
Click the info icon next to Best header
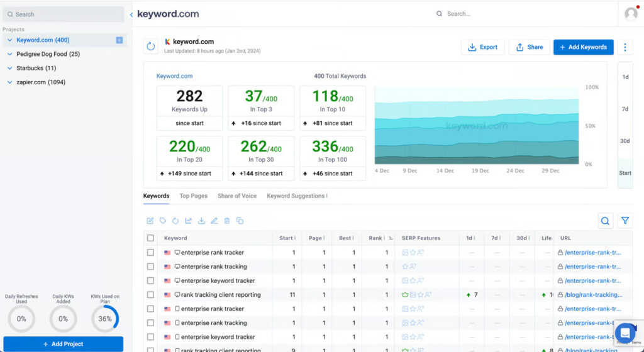353,238
